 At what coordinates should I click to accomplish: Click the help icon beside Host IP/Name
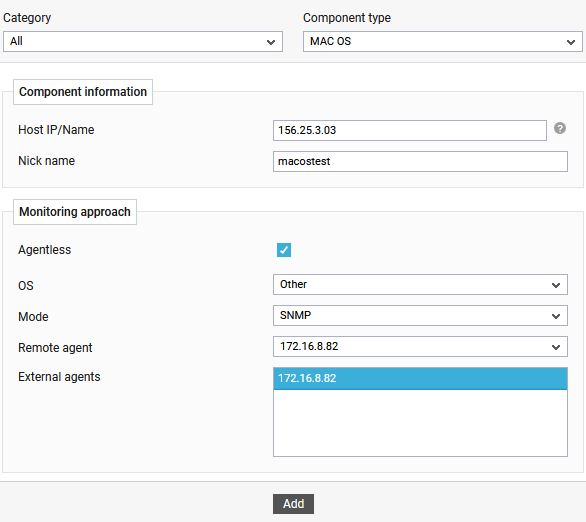click(x=559, y=129)
